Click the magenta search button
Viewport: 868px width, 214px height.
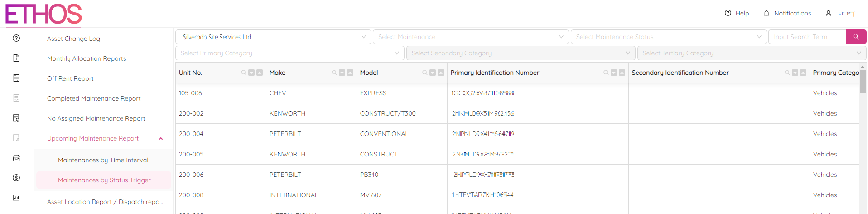(856, 37)
